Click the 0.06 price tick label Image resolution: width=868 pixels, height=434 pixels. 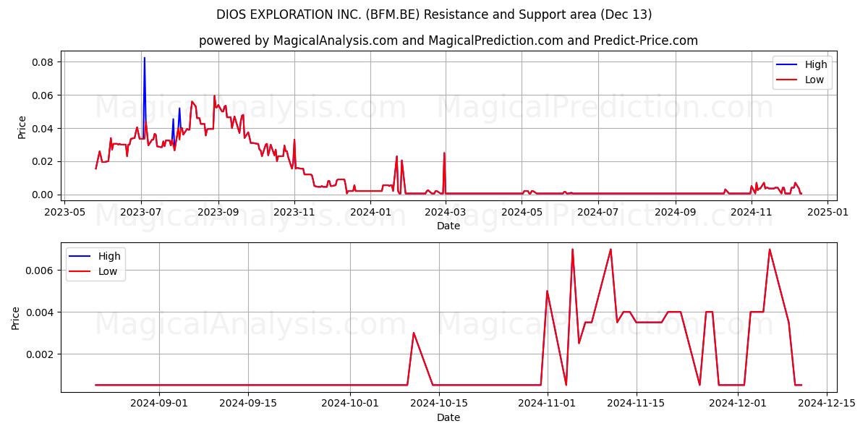pos(43,95)
